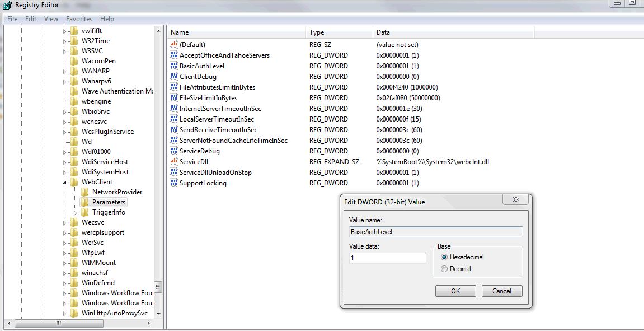Image resolution: width=644 pixels, height=331 pixels.
Task: Click the horizontal scrollbar left arrow
Action: point(8,324)
